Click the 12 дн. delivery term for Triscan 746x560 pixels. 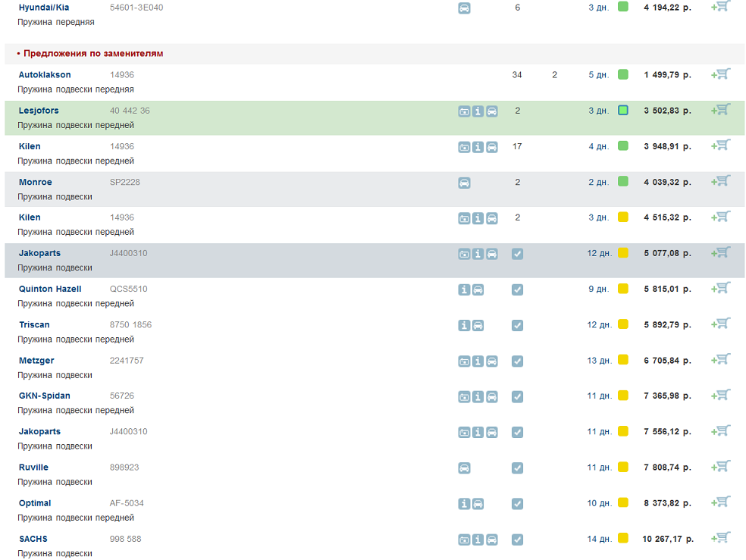(x=598, y=325)
